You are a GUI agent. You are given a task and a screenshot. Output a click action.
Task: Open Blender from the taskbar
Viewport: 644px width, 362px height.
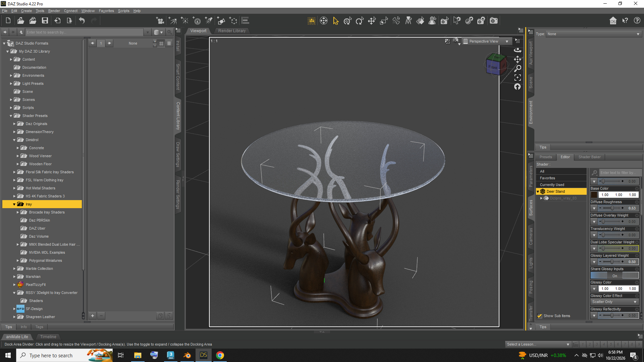point(187,355)
